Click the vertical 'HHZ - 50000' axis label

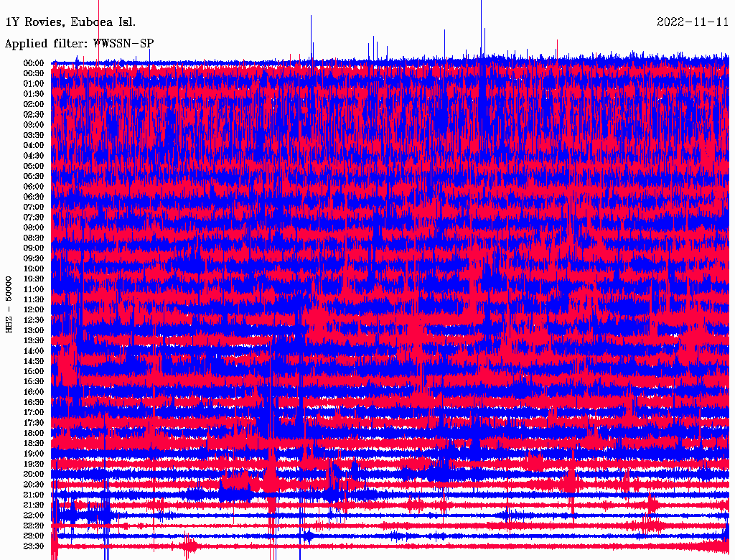9,304
